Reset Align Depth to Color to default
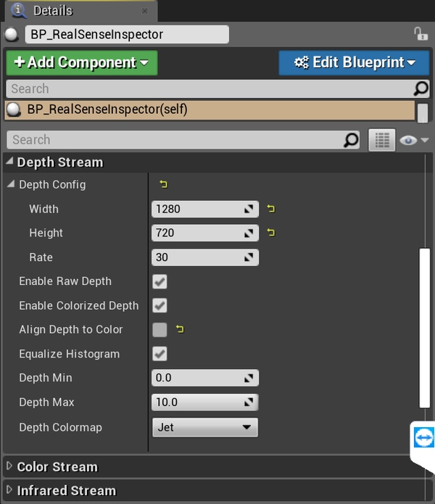Screen dimensions: 435x504 [x=180, y=330]
